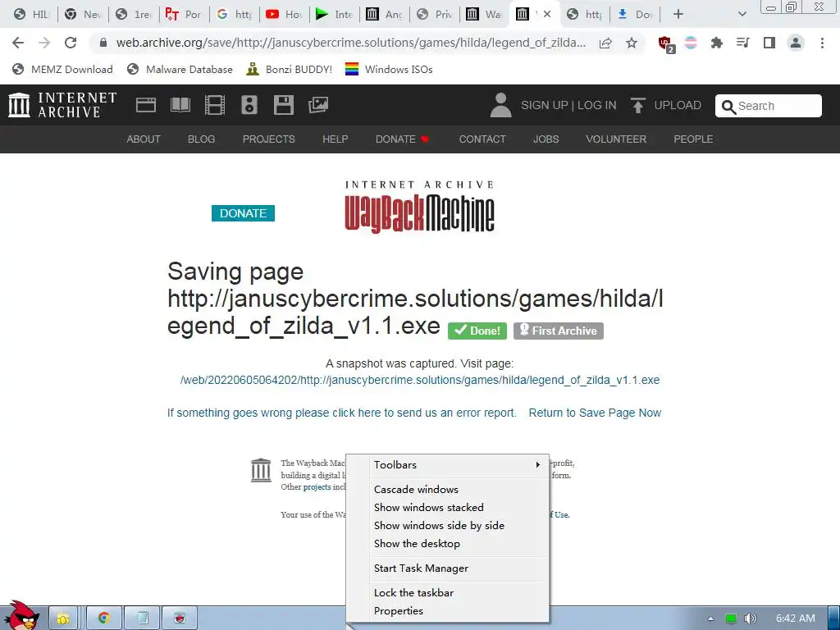This screenshot has width=840, height=630.
Task: Open the tab search dropdown chevron
Action: (742, 14)
